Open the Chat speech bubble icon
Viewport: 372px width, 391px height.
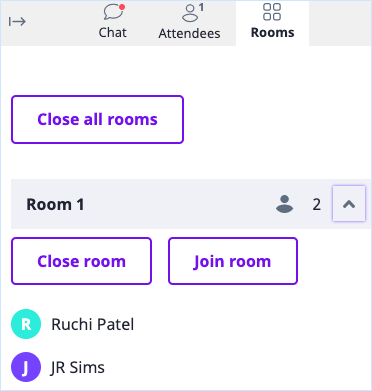[x=113, y=12]
